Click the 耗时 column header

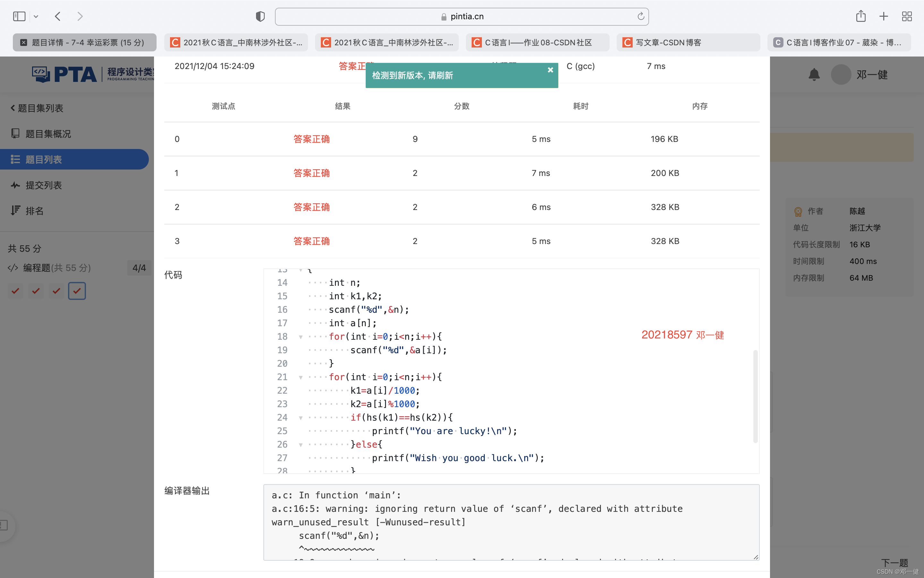[x=581, y=106]
